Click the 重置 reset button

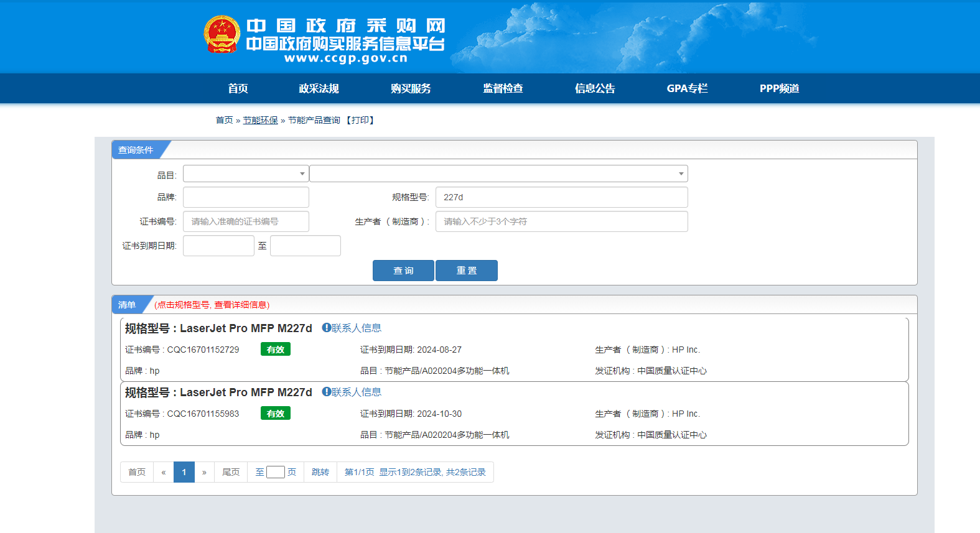pos(467,271)
